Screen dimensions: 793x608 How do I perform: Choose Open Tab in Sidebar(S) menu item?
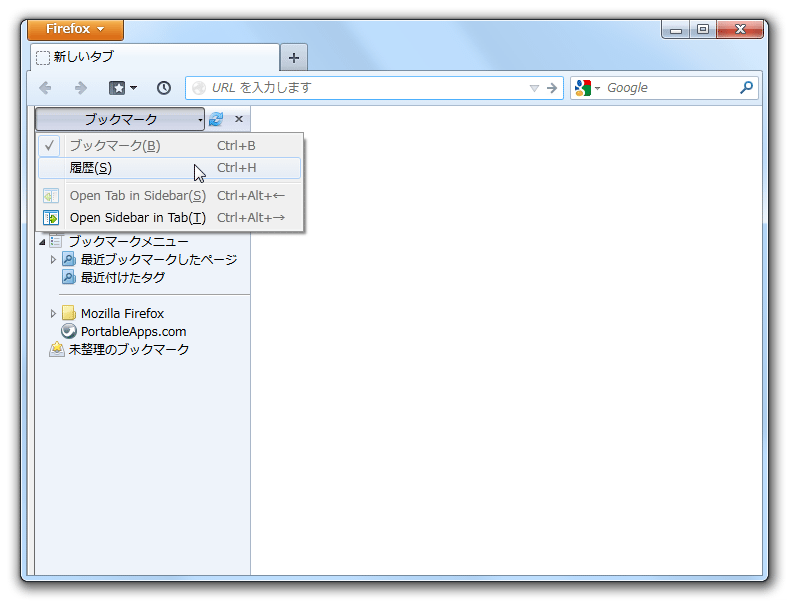tap(170, 196)
